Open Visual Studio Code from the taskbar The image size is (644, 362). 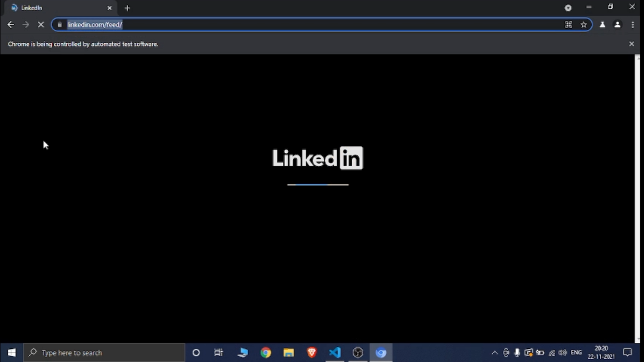coord(335,353)
